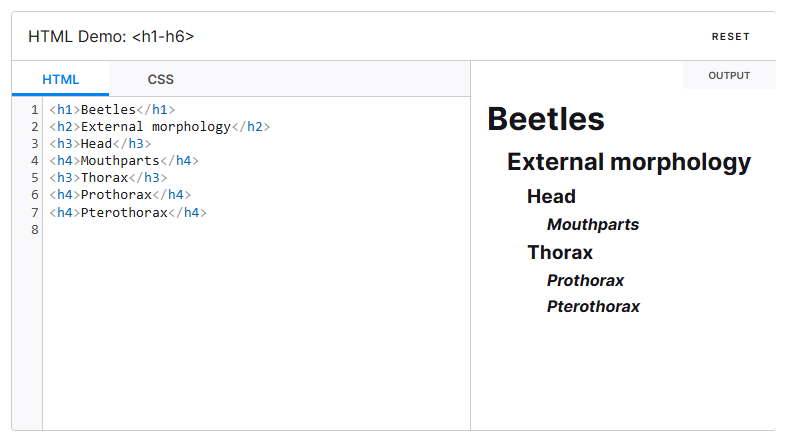The width and height of the screenshot is (794, 444).
Task: Click the RESET button
Action: (730, 37)
